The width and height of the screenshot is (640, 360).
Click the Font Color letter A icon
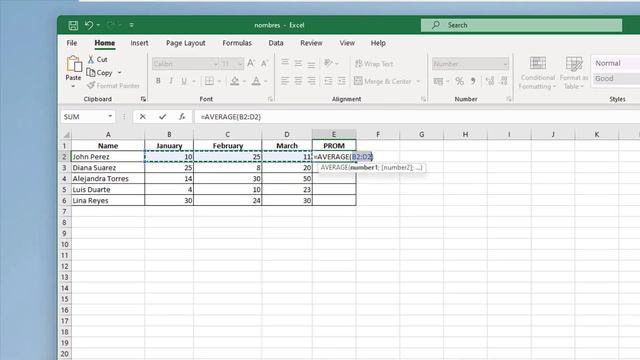pyautogui.click(x=256, y=81)
